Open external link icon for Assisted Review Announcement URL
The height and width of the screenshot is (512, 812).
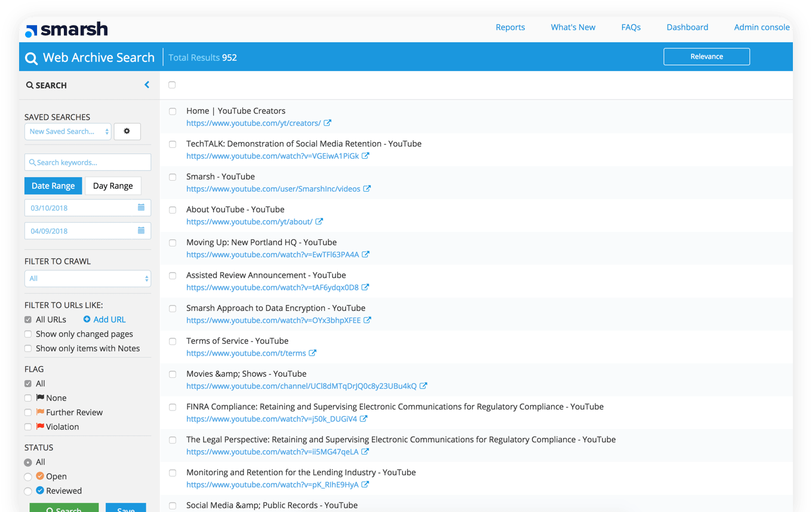click(x=365, y=287)
